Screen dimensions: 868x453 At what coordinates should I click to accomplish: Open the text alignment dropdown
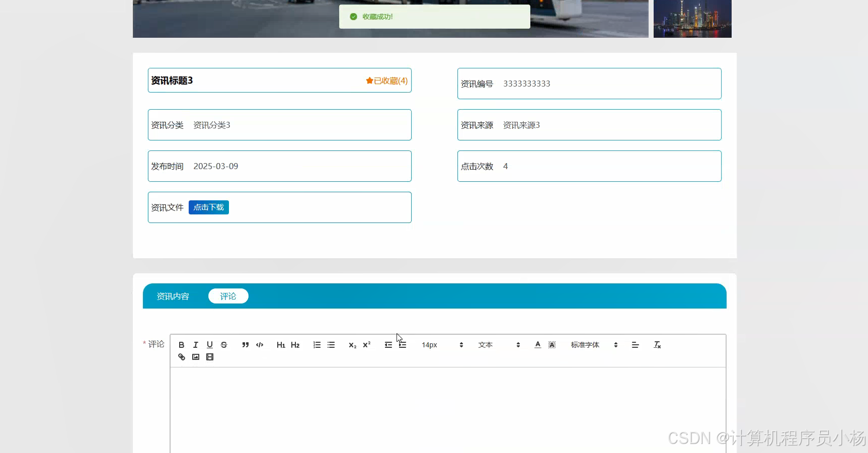[636, 345]
